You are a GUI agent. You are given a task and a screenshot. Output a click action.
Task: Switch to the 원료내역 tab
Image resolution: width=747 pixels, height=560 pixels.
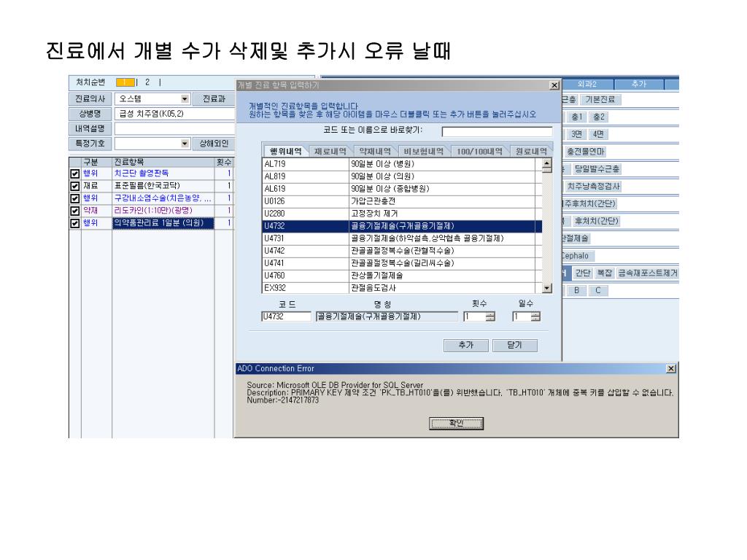click(x=531, y=152)
